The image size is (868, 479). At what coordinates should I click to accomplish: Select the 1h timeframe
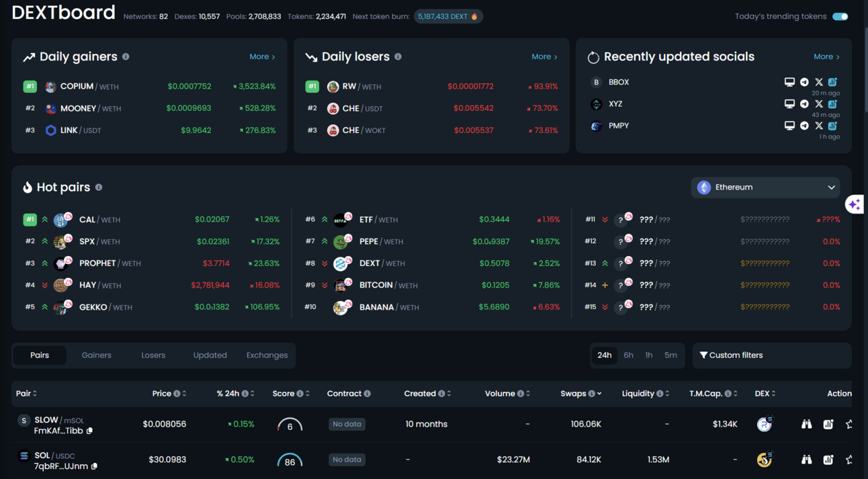pos(649,355)
